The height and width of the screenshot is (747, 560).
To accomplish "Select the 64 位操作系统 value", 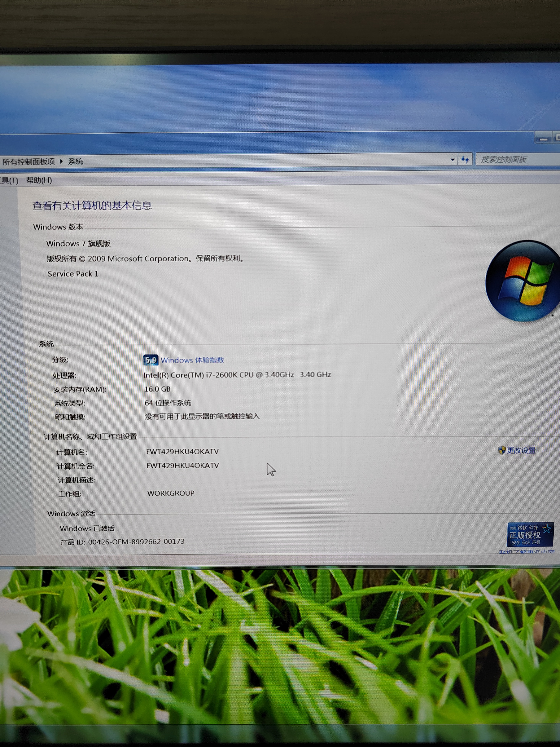I will coord(168,403).
